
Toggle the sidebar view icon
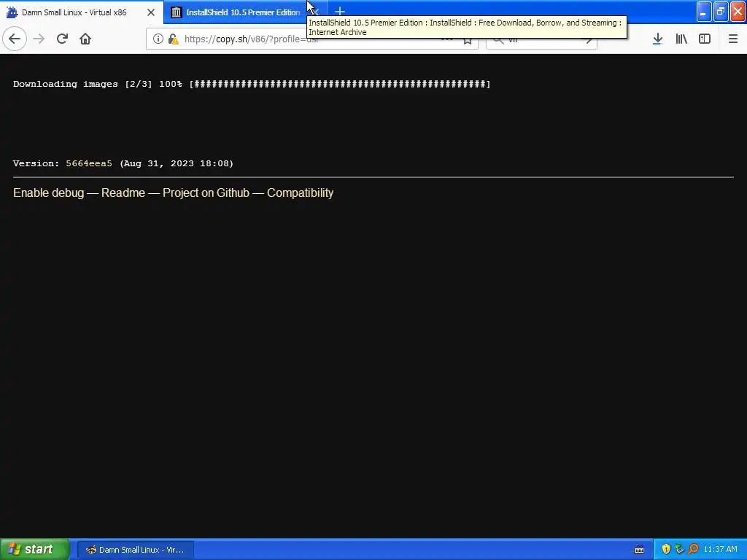click(x=705, y=39)
